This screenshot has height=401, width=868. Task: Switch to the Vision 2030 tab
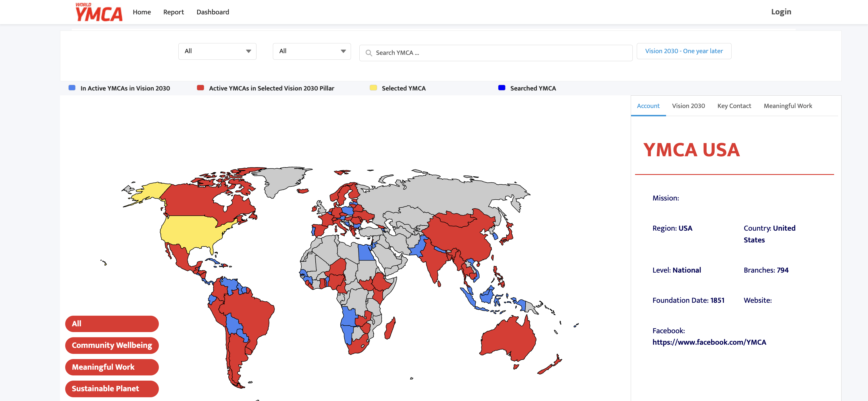click(688, 106)
